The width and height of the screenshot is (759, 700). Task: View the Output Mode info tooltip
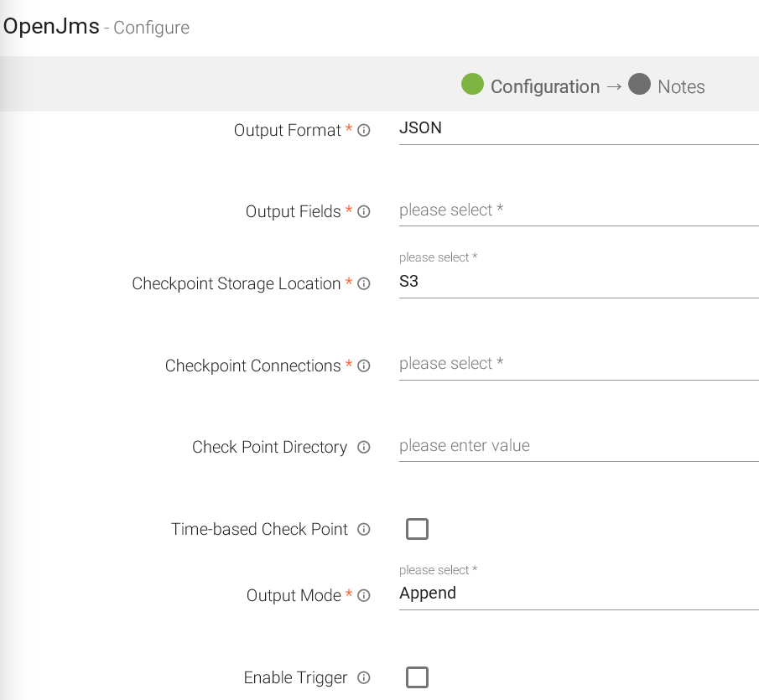coord(364,595)
